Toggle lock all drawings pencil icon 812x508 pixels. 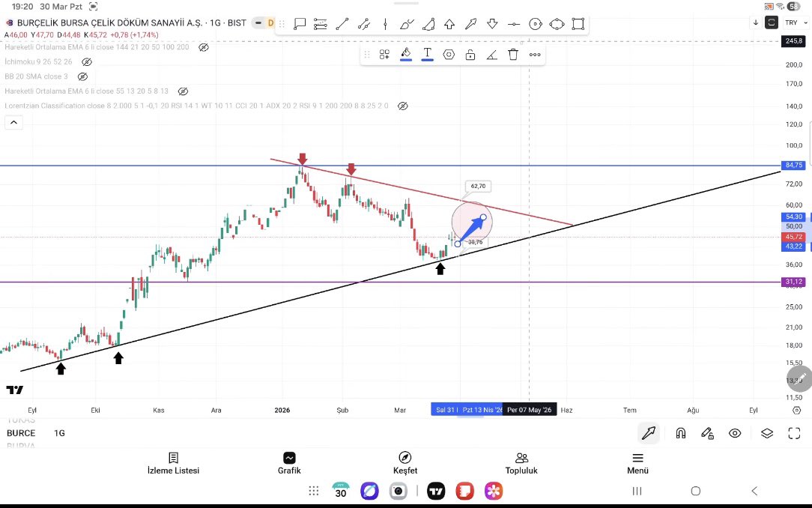[x=707, y=433]
